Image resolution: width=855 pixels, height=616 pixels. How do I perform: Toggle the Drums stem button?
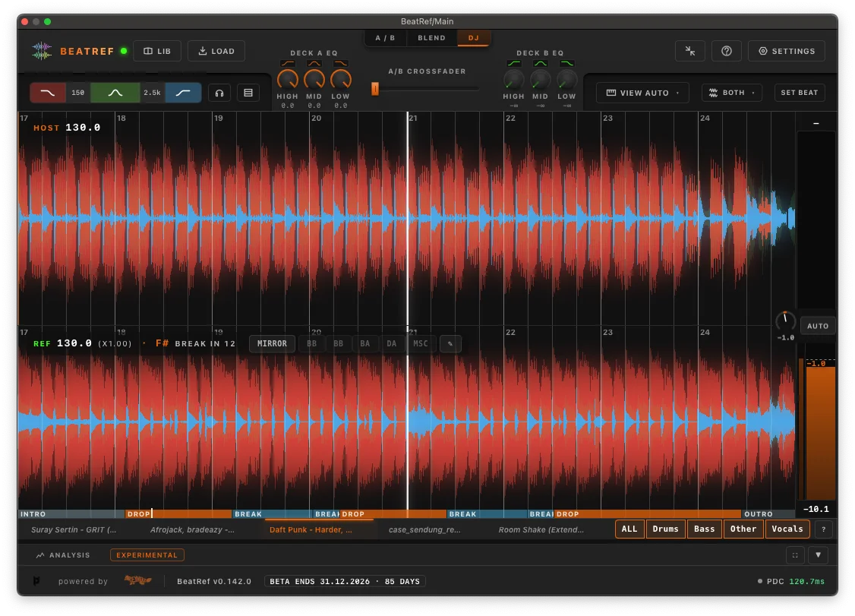[666, 529]
